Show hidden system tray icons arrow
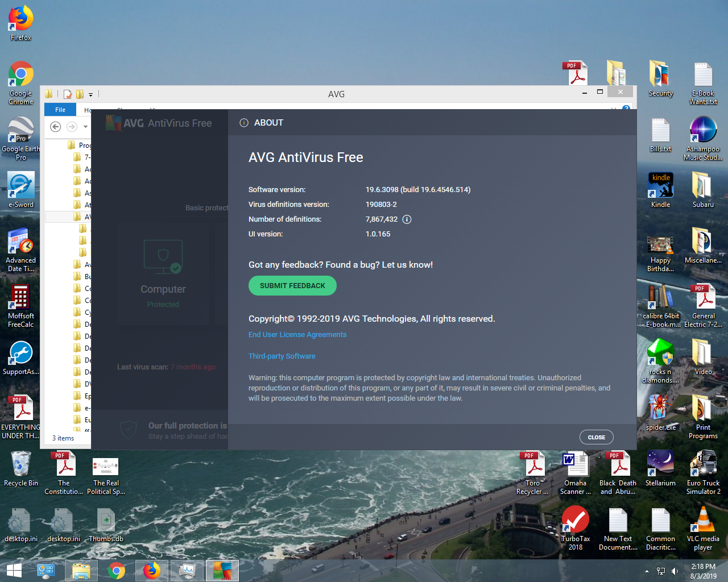Screen dimensions: 728x582 [x=647, y=571]
